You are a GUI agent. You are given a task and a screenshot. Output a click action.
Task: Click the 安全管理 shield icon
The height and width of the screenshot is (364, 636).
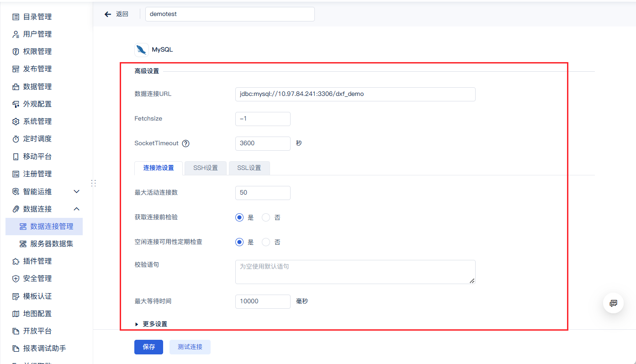click(x=16, y=279)
